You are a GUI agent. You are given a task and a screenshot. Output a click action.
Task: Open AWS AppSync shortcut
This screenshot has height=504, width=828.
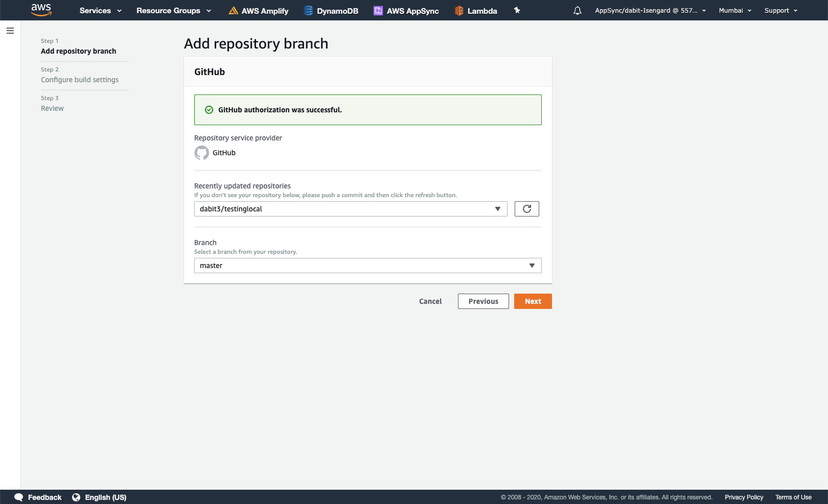click(x=406, y=11)
